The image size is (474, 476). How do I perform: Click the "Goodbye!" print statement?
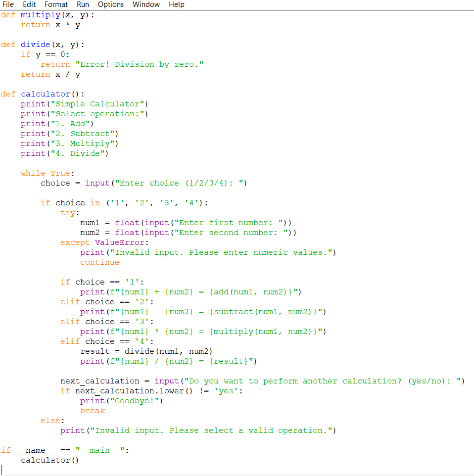(121, 401)
